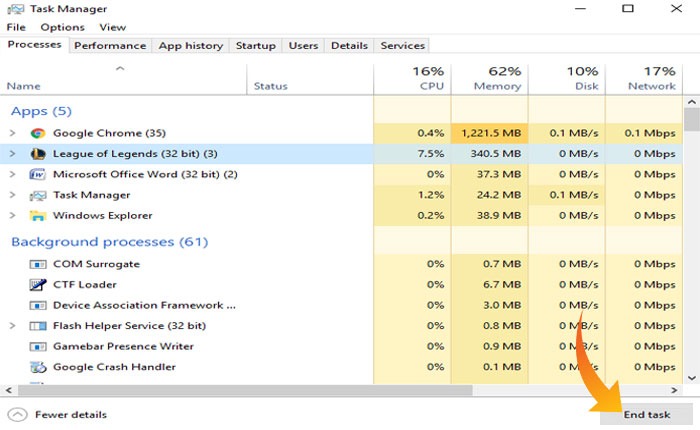This screenshot has width=700, height=430.
Task: Click the Google Chrome process icon
Action: tap(38, 133)
